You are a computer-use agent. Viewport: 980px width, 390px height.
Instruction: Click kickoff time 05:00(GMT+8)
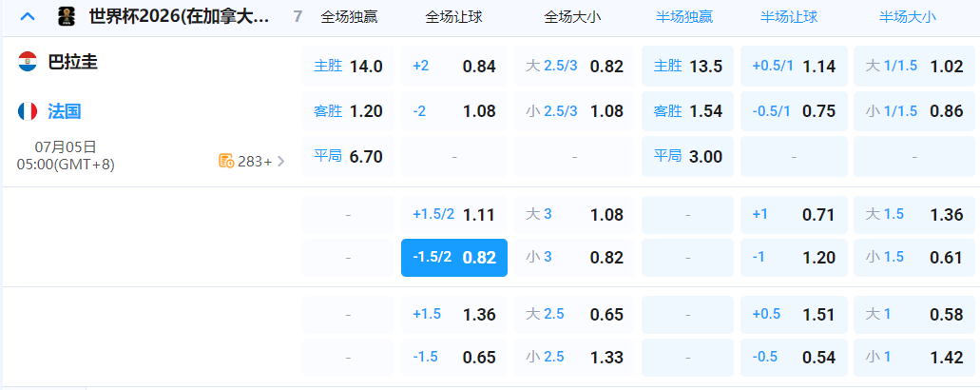point(66,165)
